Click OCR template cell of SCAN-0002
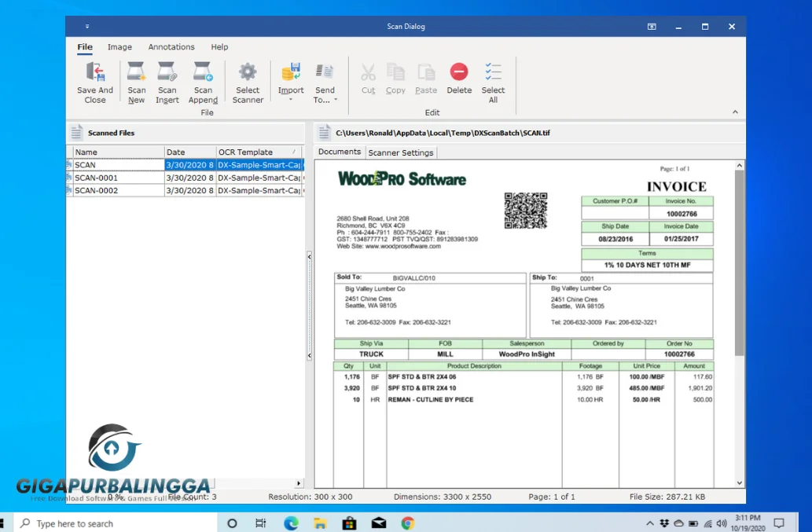The width and height of the screenshot is (812, 532). coord(259,190)
